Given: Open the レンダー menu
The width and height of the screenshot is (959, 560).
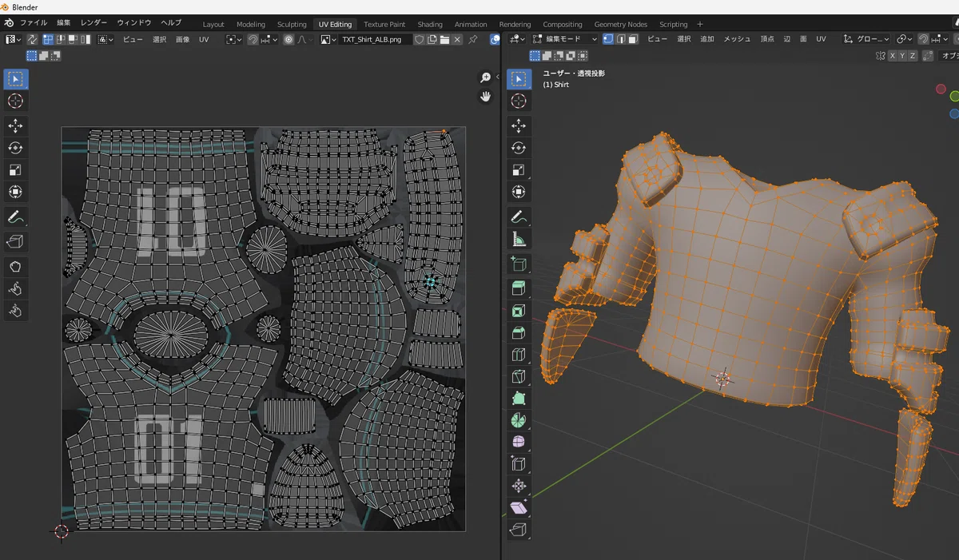Looking at the screenshot, I should 94,22.
